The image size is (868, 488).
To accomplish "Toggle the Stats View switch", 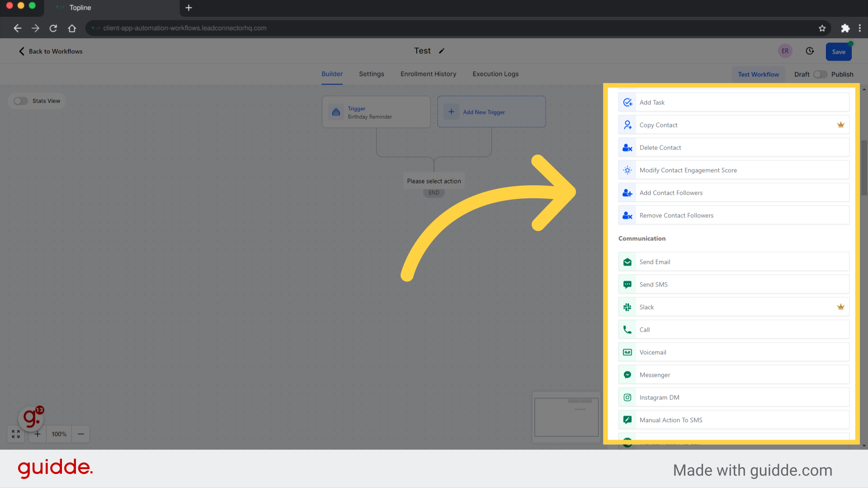I will click(x=21, y=101).
